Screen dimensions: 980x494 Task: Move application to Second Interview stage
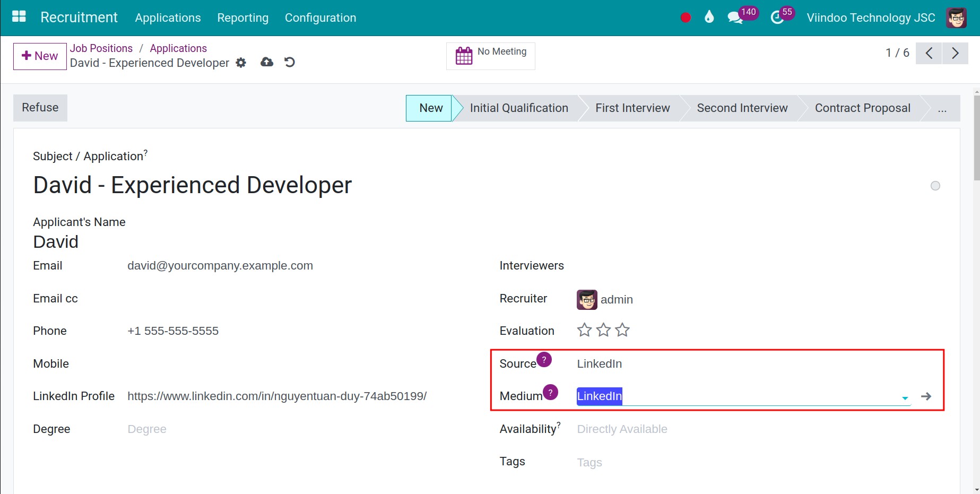tap(742, 108)
